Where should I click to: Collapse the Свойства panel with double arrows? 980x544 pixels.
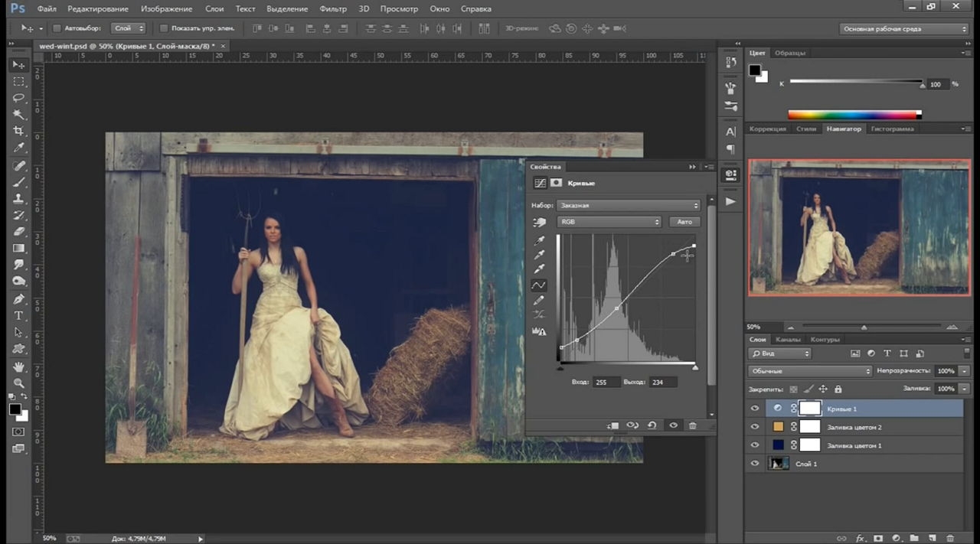point(693,166)
